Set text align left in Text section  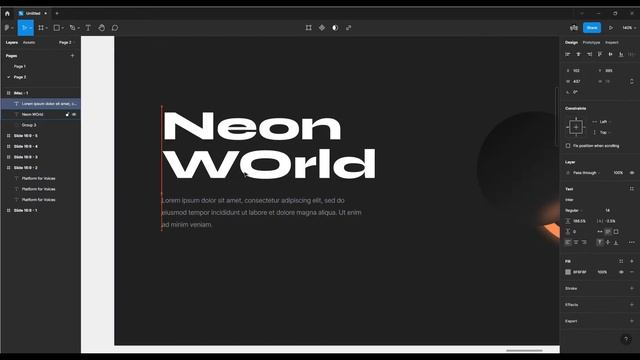tap(568, 242)
